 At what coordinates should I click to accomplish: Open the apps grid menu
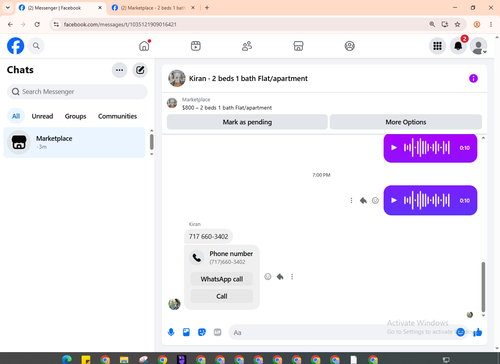pos(437,46)
